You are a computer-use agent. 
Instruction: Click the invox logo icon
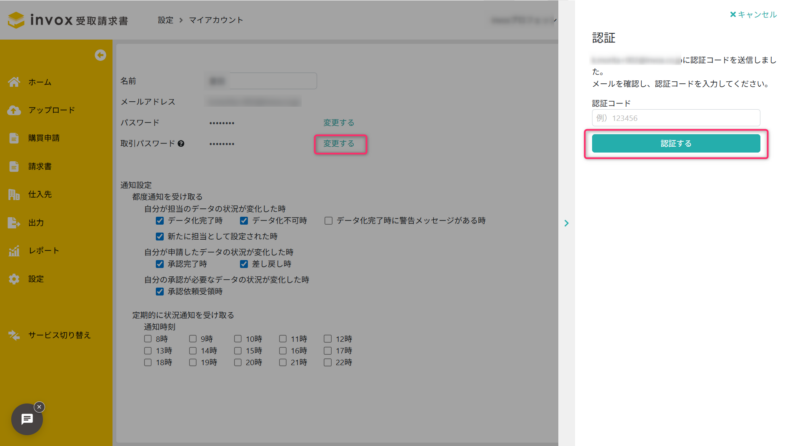(16, 20)
